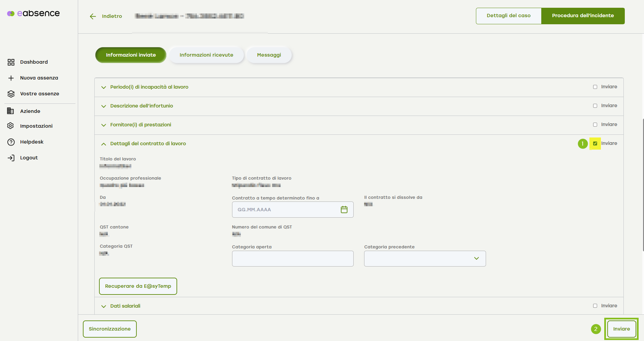Open Categoria precedente dropdown
Image resolution: width=644 pixels, height=341 pixels.
click(x=425, y=259)
